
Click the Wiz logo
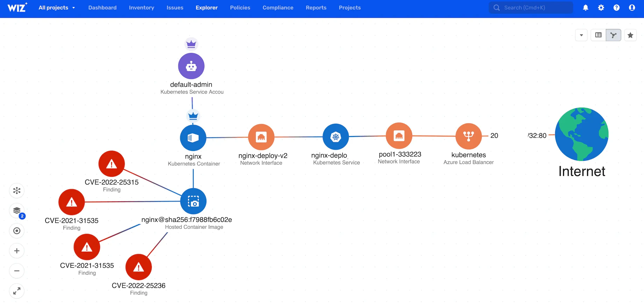(x=17, y=7)
